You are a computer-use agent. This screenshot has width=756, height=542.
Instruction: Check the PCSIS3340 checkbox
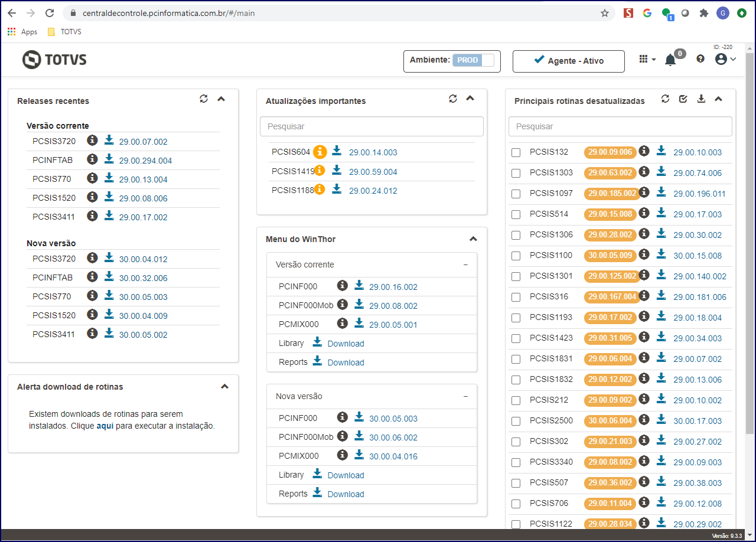point(516,463)
